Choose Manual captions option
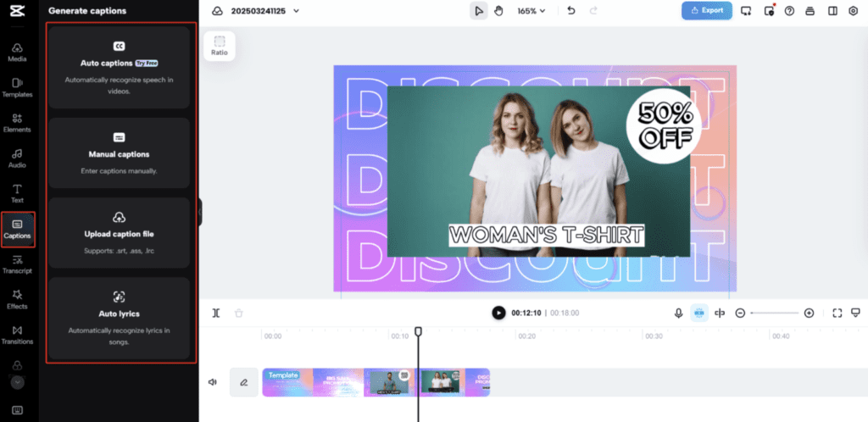 119,153
